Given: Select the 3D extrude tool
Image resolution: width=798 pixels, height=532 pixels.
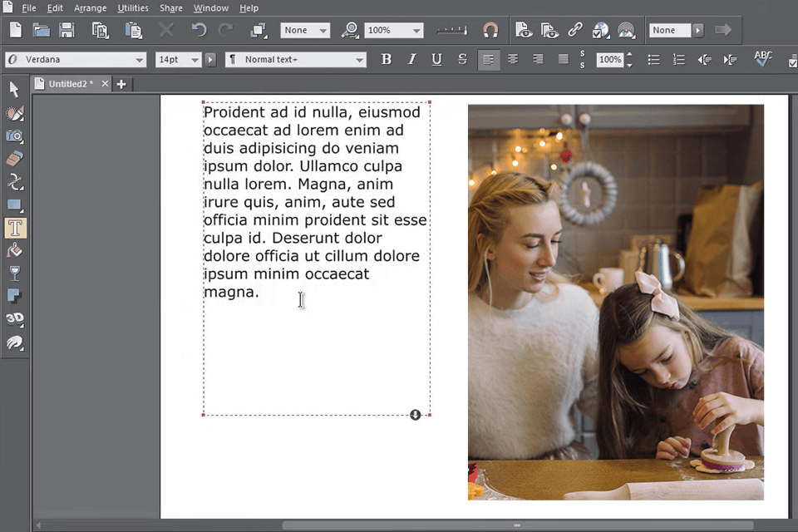Looking at the screenshot, I should (x=15, y=319).
